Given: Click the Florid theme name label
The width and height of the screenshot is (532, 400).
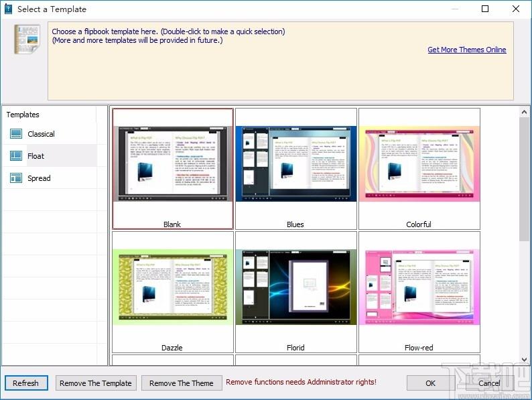Looking at the screenshot, I should point(295,348).
